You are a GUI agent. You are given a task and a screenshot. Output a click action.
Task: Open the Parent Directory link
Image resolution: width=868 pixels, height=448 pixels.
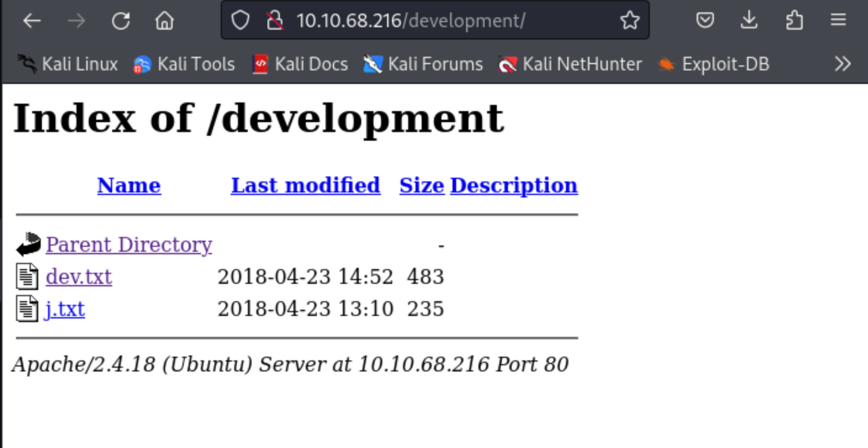pos(129,244)
